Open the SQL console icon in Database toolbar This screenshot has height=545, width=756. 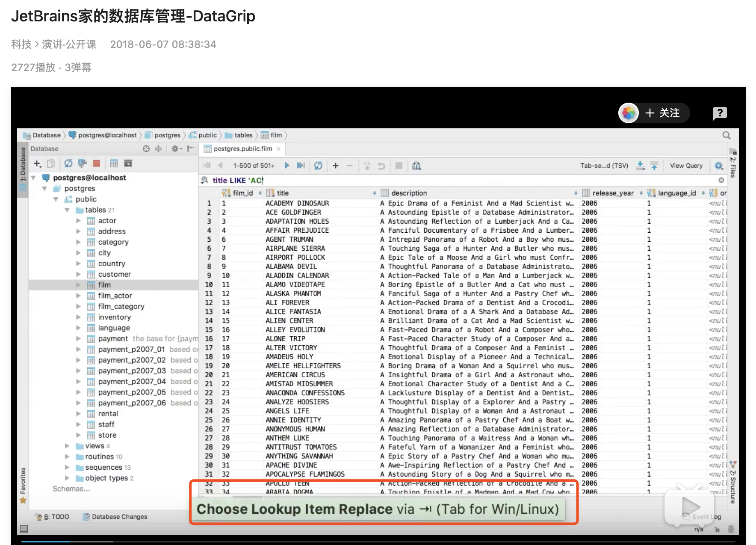tap(128, 163)
